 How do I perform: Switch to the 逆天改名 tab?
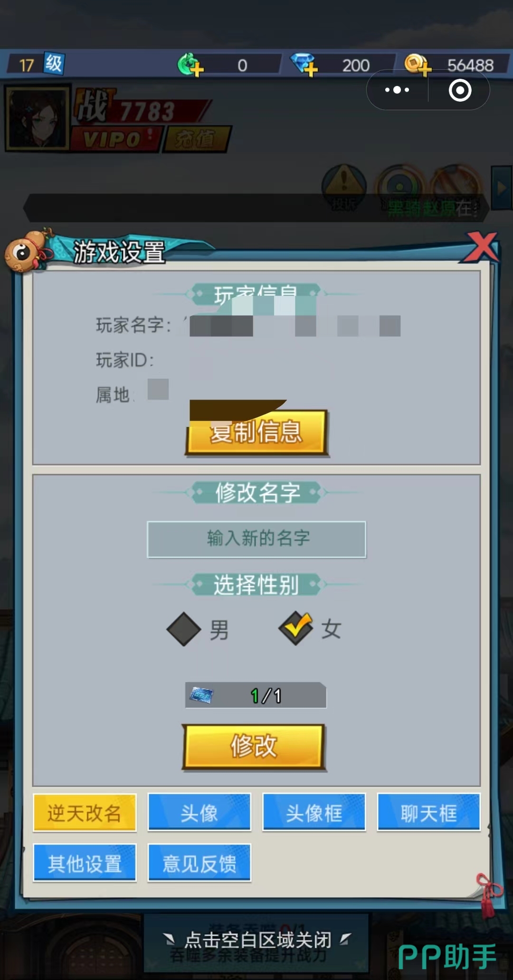[x=85, y=813]
